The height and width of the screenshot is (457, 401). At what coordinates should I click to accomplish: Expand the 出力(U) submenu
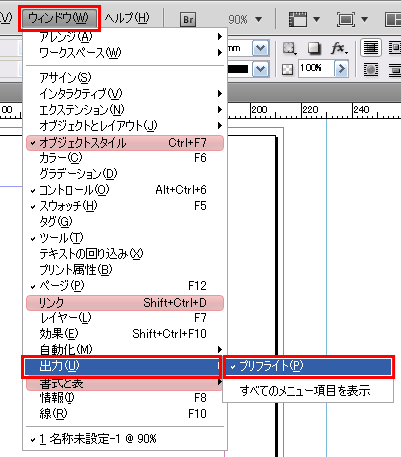pyautogui.click(x=122, y=367)
